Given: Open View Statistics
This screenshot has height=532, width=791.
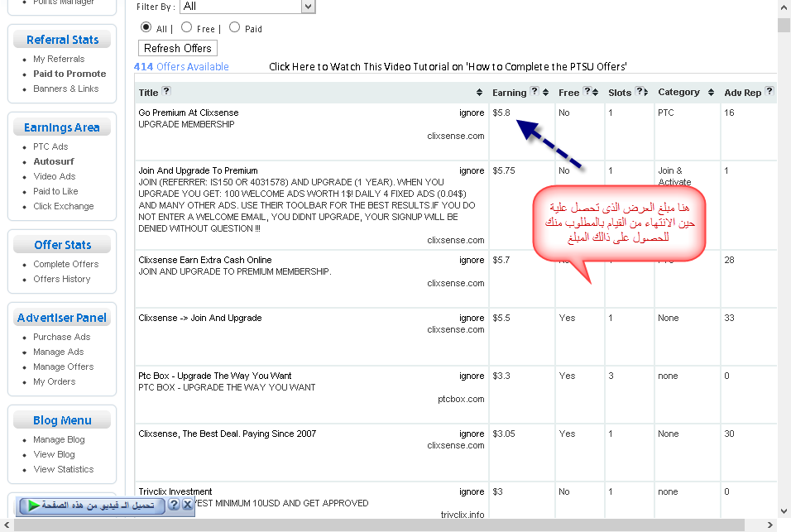Looking at the screenshot, I should 64,469.
